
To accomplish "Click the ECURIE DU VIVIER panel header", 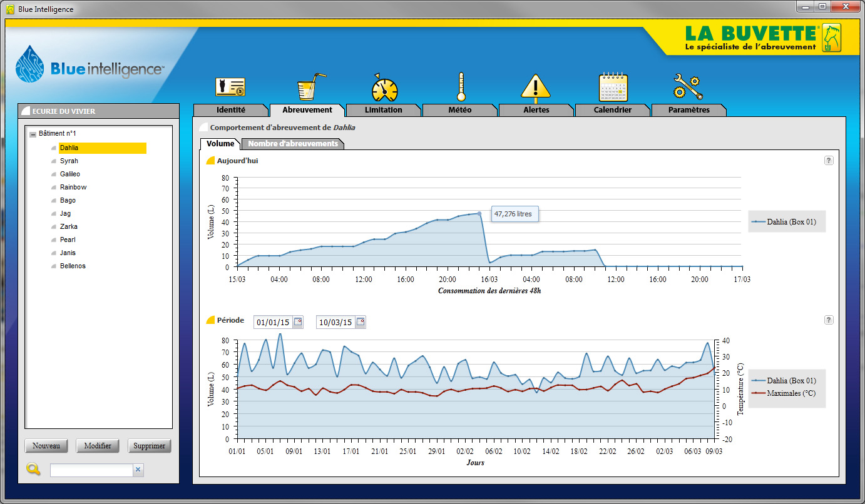I will (98, 111).
